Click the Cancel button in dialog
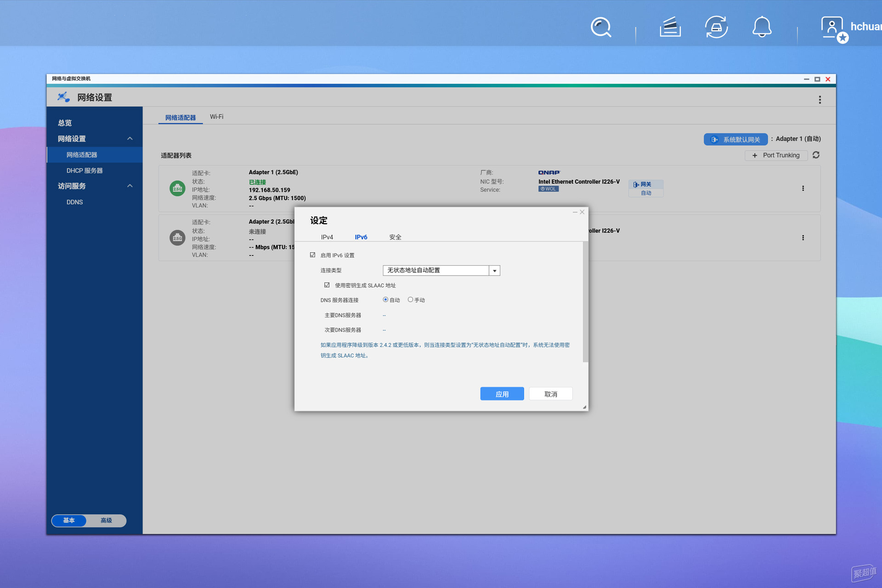Image resolution: width=882 pixels, height=588 pixels. click(x=551, y=394)
